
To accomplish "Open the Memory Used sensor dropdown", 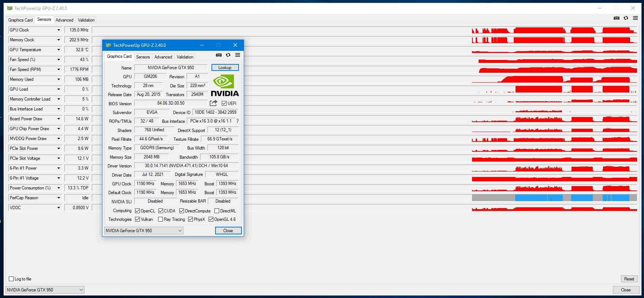I will pyautogui.click(x=59, y=79).
